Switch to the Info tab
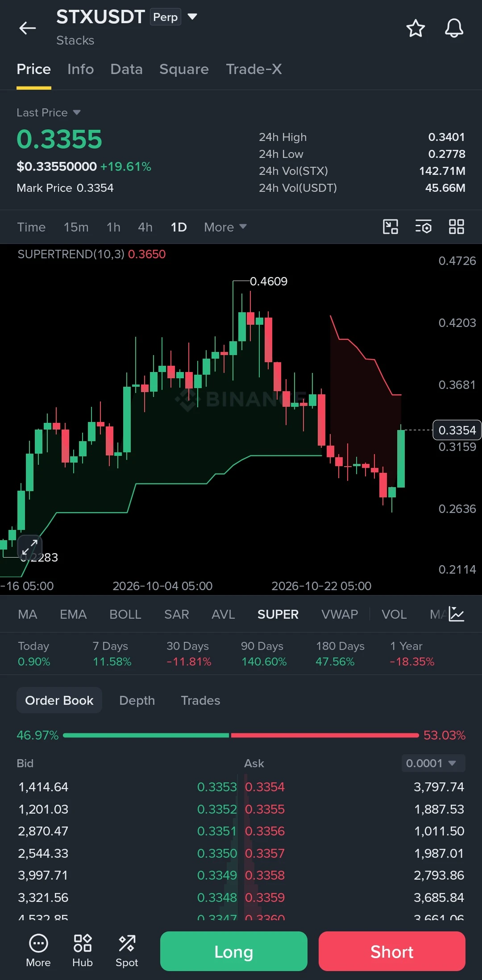The image size is (482, 980). [x=81, y=69]
